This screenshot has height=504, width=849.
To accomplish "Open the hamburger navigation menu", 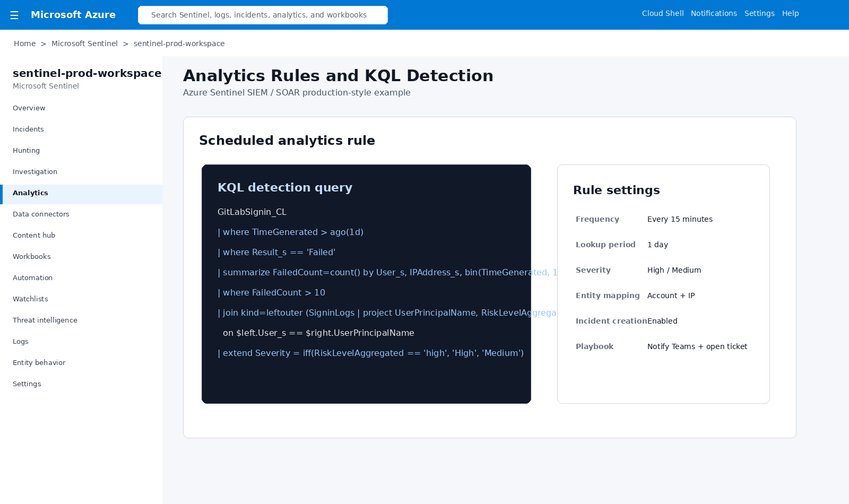I will [14, 15].
